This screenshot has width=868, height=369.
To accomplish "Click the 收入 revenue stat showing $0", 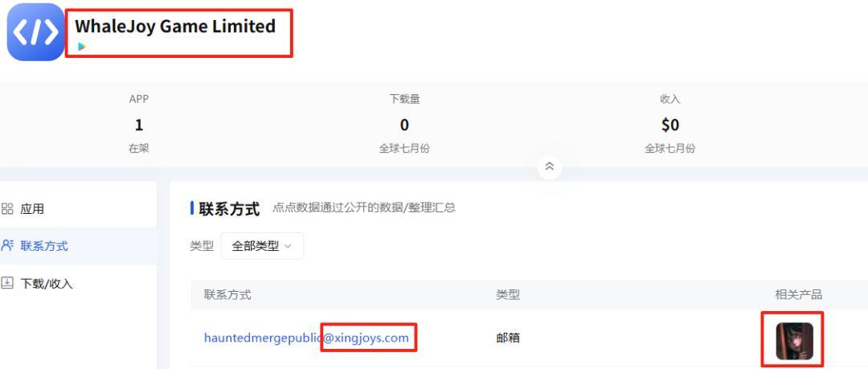I will (669, 125).
